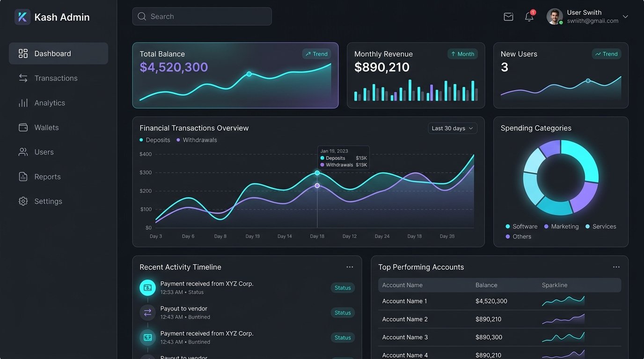The width and height of the screenshot is (644, 359).
Task: Toggle the Withdrawals legend item
Action: coord(197,140)
